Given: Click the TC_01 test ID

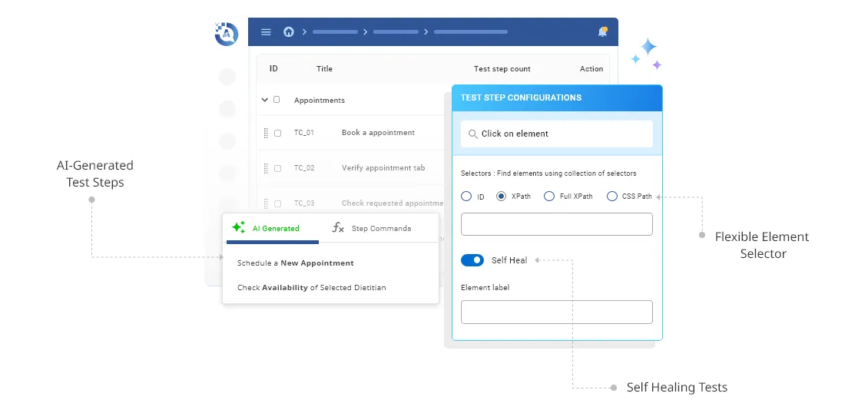Looking at the screenshot, I should [304, 133].
